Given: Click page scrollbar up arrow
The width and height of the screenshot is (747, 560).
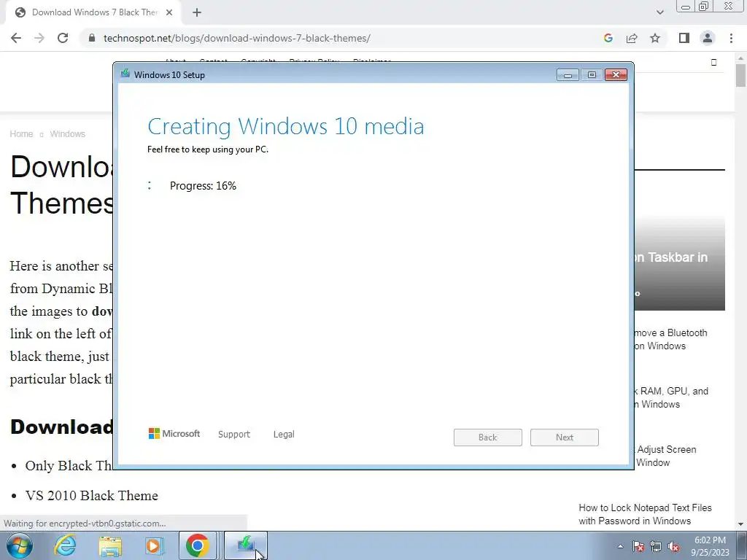Looking at the screenshot, I should coord(741,58).
